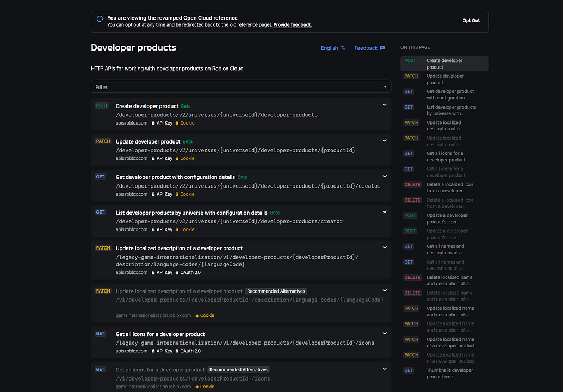Click OAuth 2.0 lock icon in legacy Update localized description row
The height and width of the screenshot is (392, 563).
coord(177,272)
